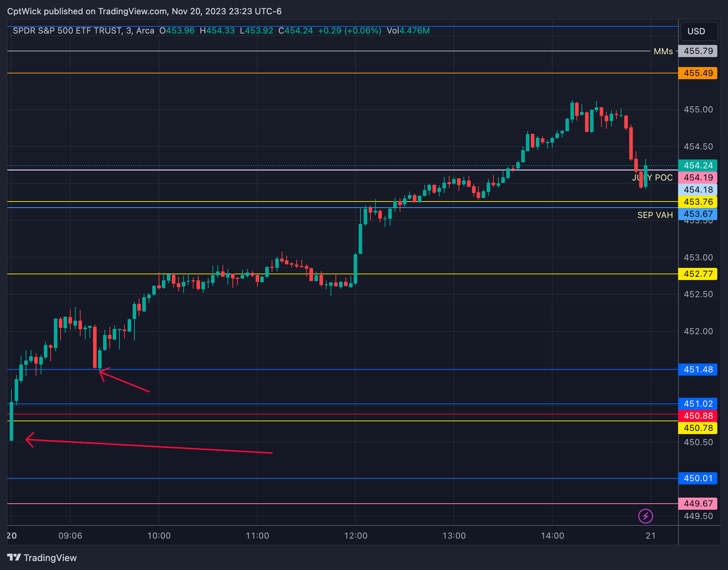Select the yellow 452.77 price label
The image size is (728, 570).
pos(697,274)
